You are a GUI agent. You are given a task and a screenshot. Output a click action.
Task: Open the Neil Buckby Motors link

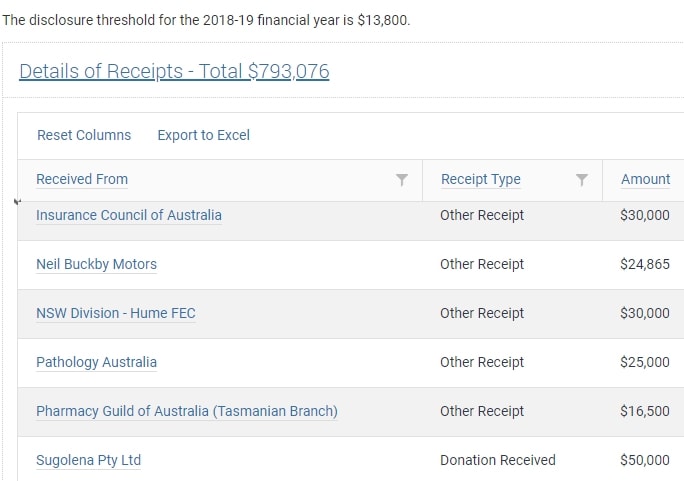[x=96, y=264]
